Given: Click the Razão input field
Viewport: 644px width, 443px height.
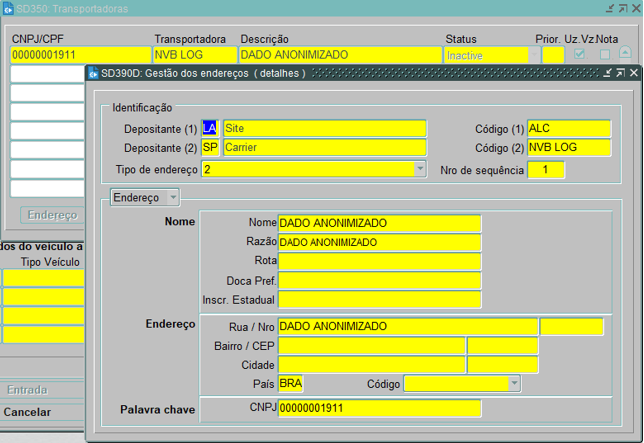Looking at the screenshot, I should click(x=379, y=242).
